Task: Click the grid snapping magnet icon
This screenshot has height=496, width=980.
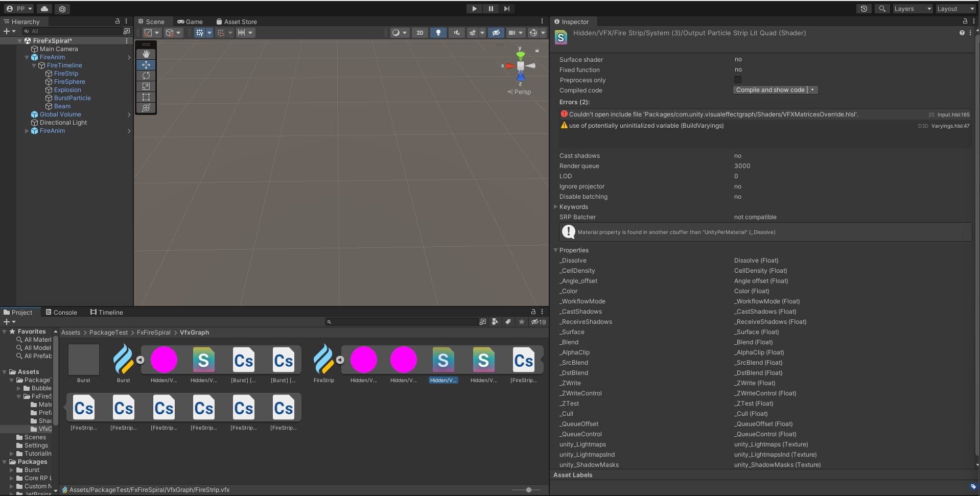Action: [x=222, y=32]
